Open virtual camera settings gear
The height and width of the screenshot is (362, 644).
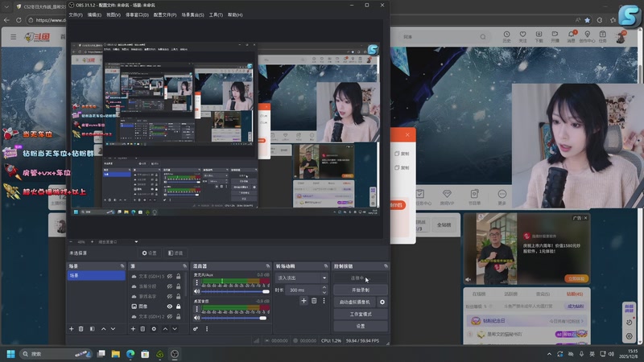(382, 302)
